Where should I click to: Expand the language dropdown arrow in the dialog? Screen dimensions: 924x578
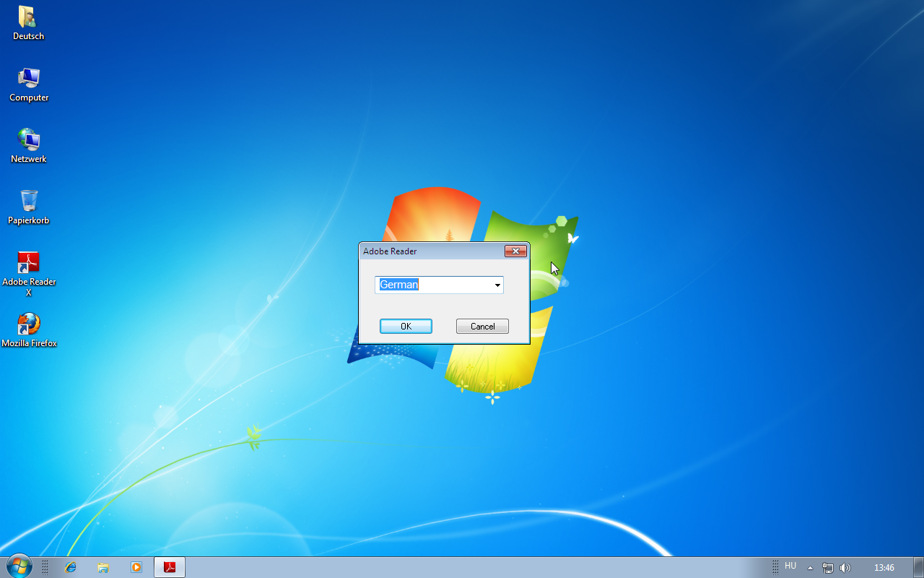(497, 285)
